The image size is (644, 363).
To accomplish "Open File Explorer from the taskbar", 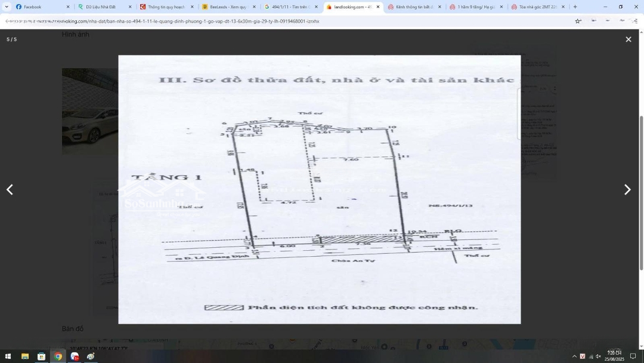I will (x=25, y=356).
